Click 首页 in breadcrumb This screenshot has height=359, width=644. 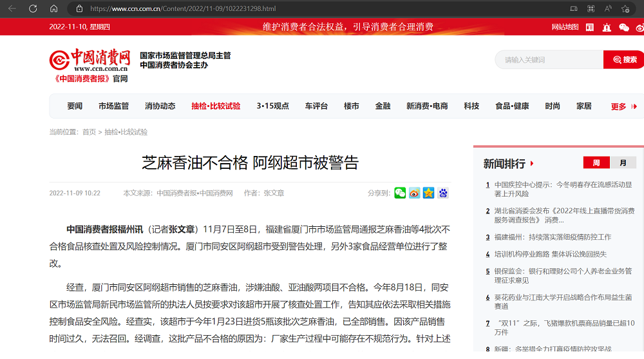pyautogui.click(x=89, y=132)
